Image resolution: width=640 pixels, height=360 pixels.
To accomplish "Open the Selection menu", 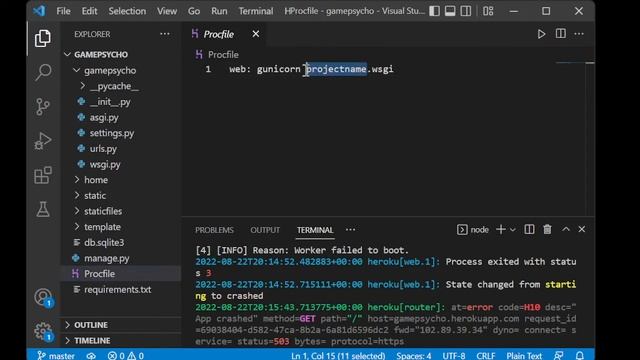I will pos(127,11).
